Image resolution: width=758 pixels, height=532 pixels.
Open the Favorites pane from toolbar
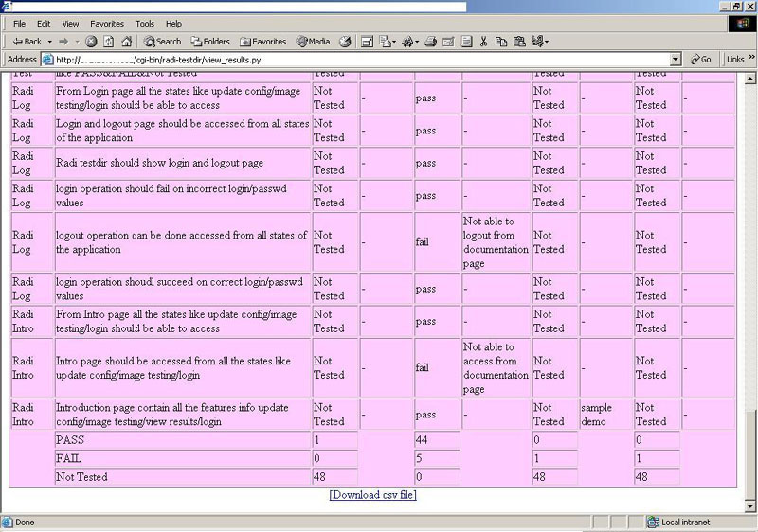pyautogui.click(x=263, y=42)
